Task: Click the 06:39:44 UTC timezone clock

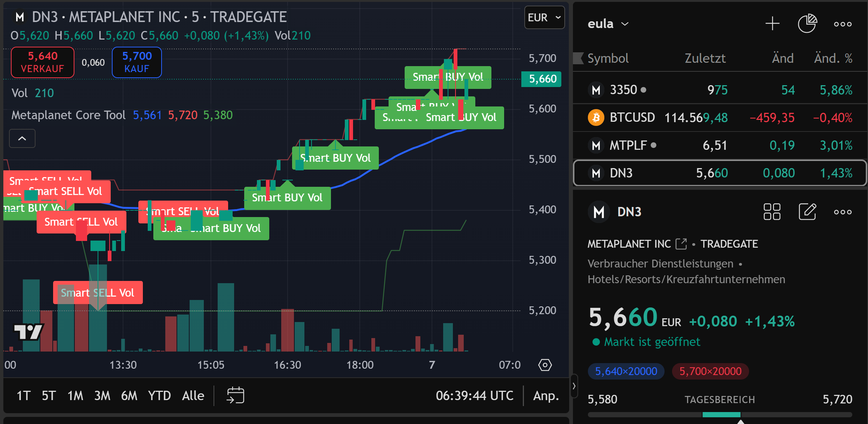Action: (474, 396)
